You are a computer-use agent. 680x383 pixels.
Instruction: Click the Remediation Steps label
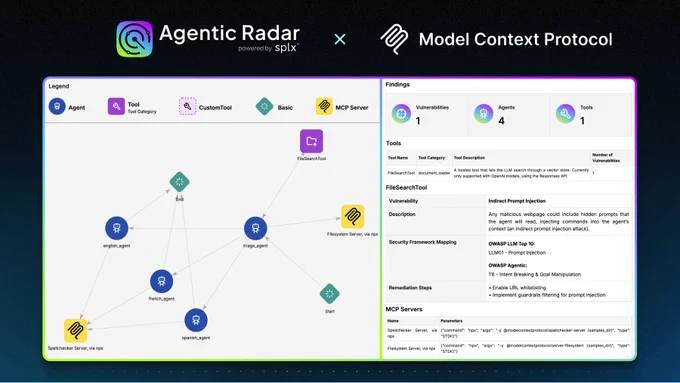[x=410, y=288]
